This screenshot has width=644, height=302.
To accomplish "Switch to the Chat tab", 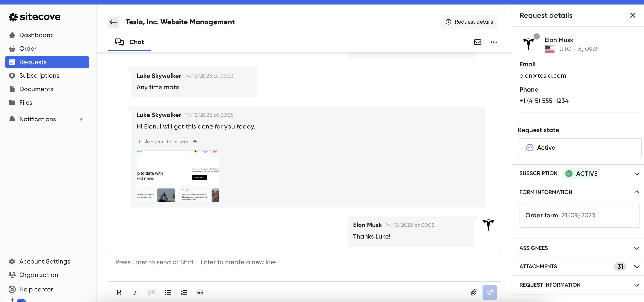I will click(129, 42).
